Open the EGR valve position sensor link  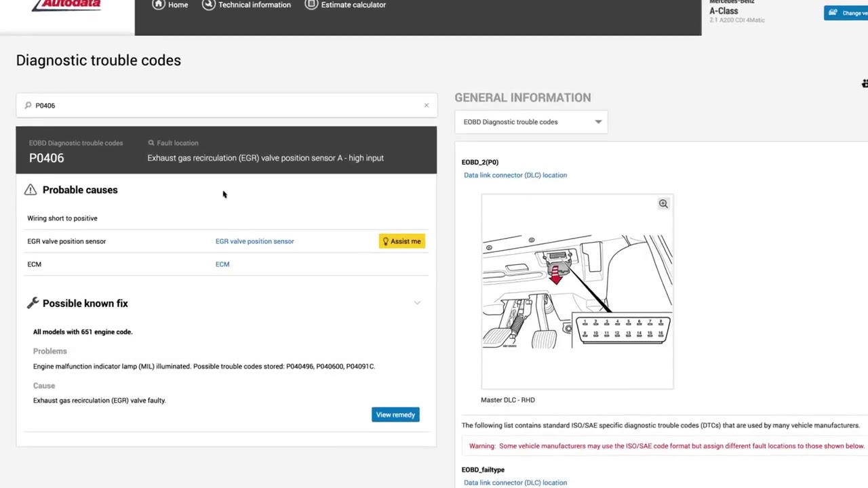pyautogui.click(x=254, y=241)
